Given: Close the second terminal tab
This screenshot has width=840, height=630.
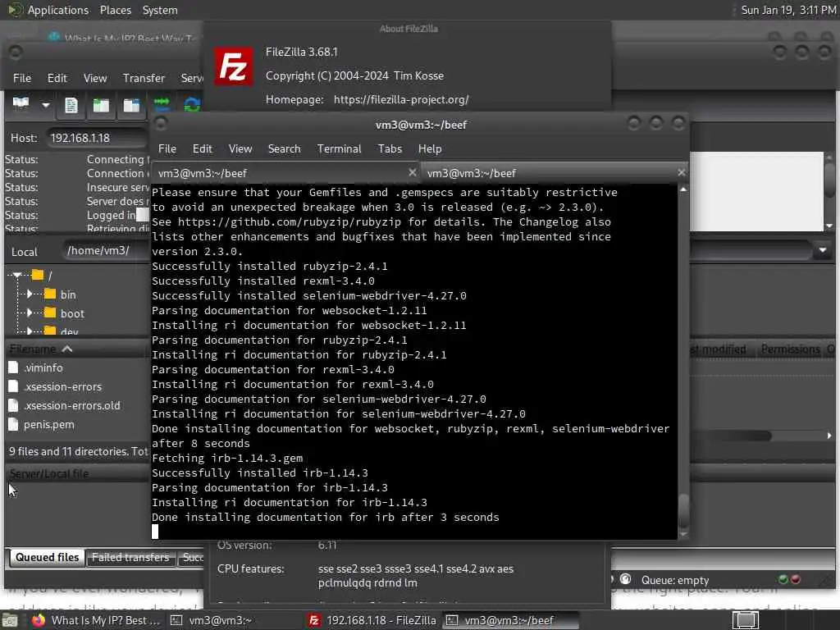Looking at the screenshot, I should click(681, 172).
